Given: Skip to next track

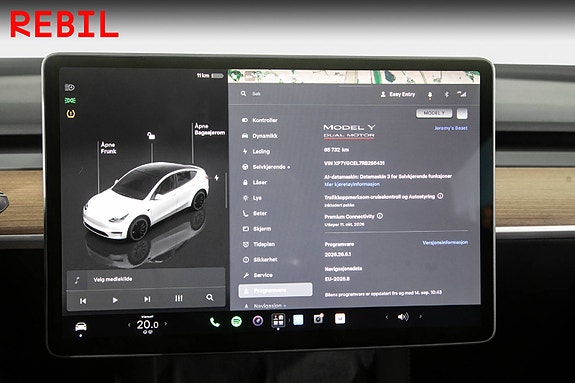Looking at the screenshot, I should 147,299.
